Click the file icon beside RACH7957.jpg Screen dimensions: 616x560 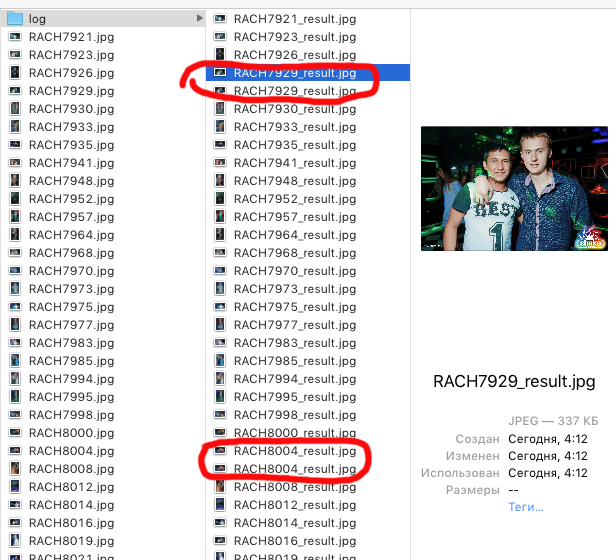[x=15, y=217]
